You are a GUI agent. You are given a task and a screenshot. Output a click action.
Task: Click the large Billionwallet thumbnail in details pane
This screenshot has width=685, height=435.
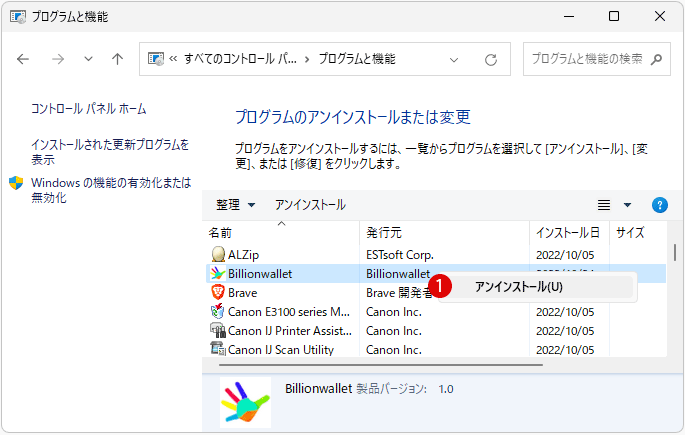tap(245, 403)
